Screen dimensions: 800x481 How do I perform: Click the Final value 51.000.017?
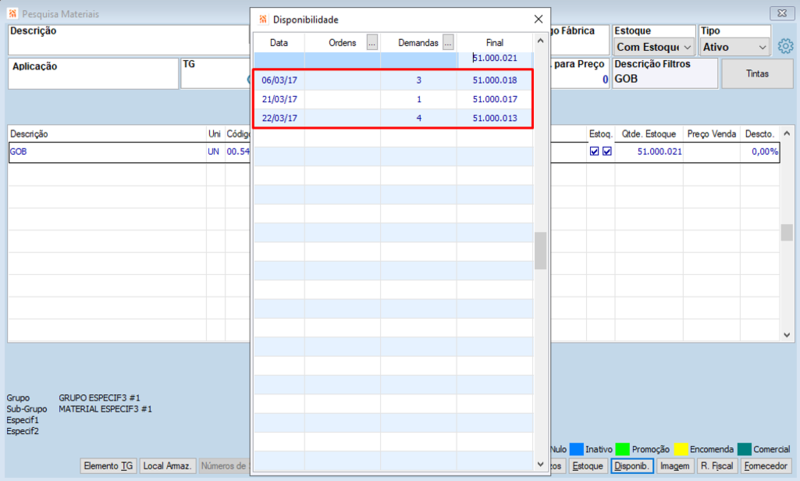tap(494, 99)
